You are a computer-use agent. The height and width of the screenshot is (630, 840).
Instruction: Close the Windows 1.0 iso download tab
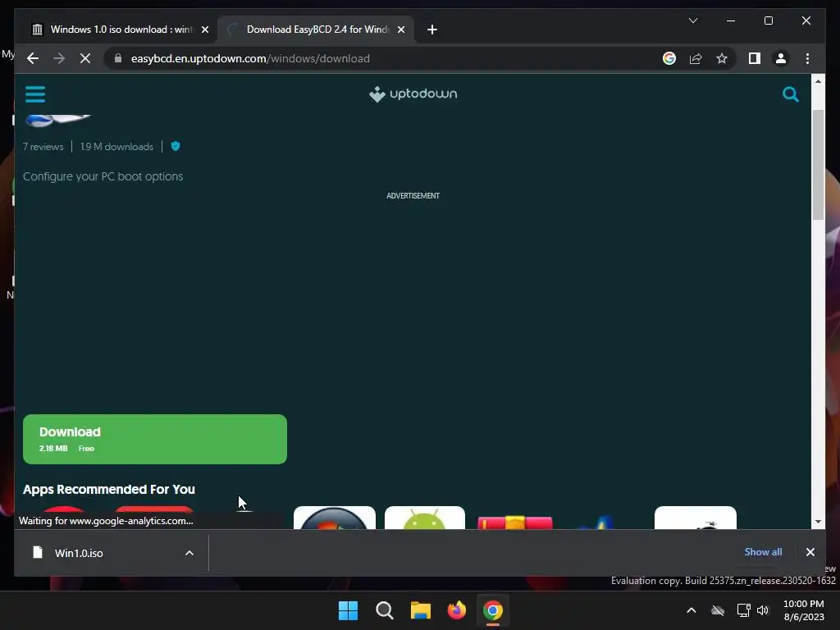[x=204, y=30]
